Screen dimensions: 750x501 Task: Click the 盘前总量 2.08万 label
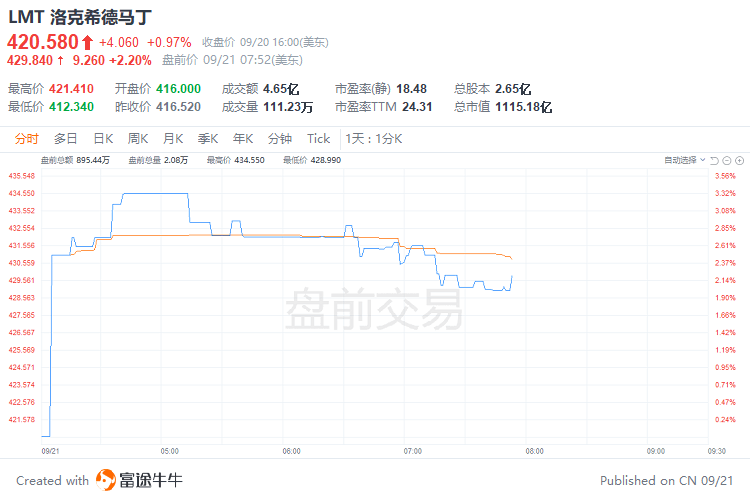tap(158, 160)
